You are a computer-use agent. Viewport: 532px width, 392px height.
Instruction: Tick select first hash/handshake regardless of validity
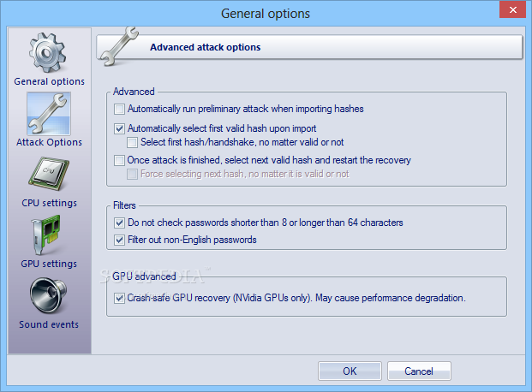pos(132,142)
